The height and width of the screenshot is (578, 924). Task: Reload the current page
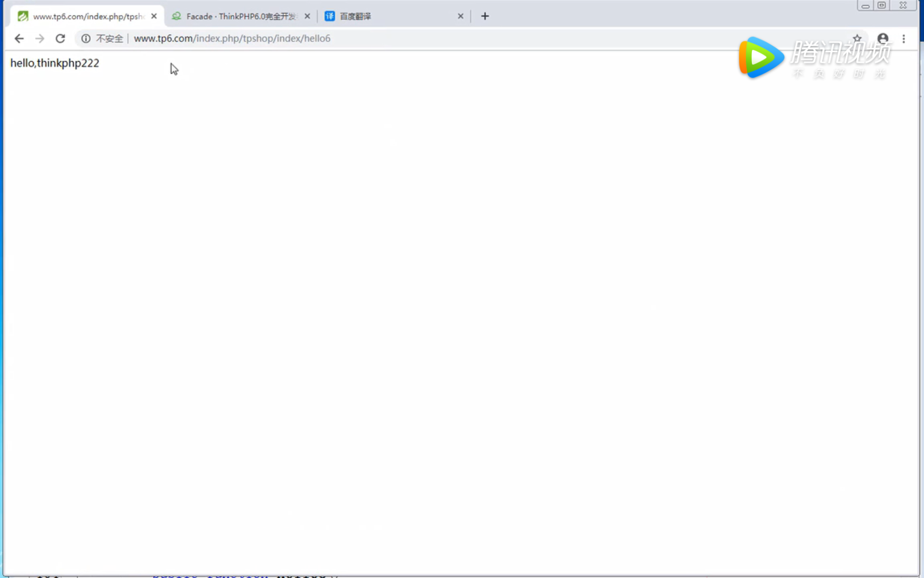pos(61,39)
